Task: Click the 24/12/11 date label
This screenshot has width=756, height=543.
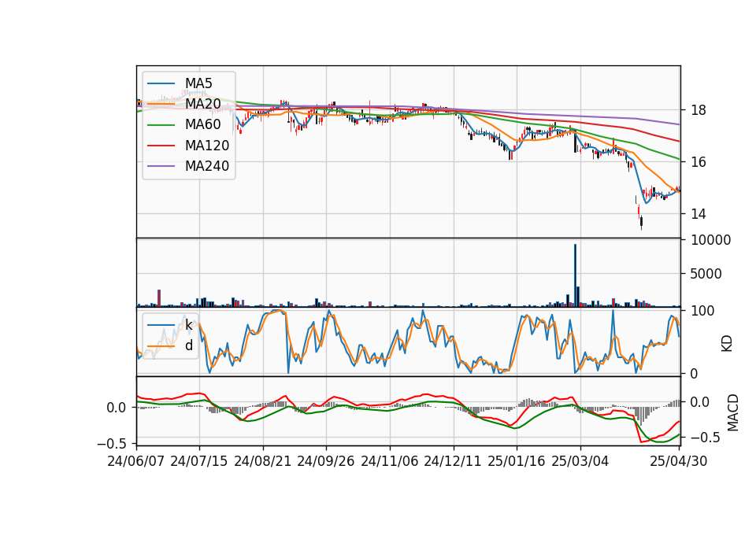Action: coord(453,461)
